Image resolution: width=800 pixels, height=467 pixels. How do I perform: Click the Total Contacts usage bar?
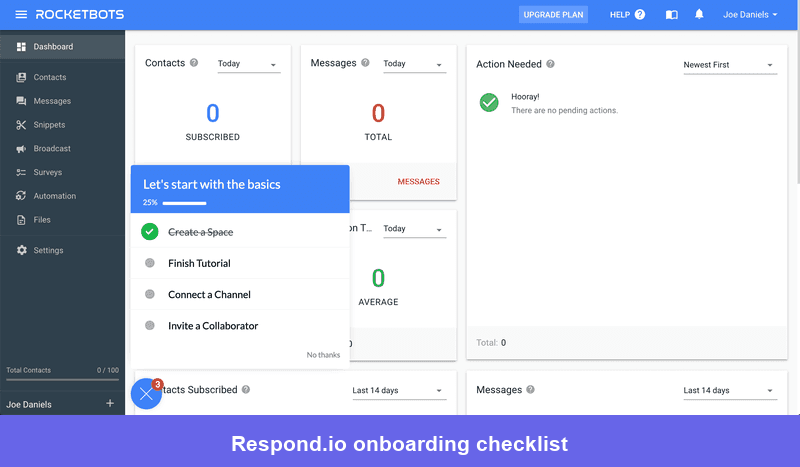[x=62, y=380]
